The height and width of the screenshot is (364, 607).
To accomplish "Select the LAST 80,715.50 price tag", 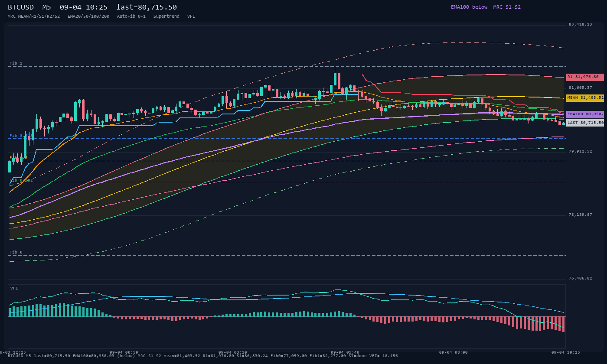I will tap(585, 123).
